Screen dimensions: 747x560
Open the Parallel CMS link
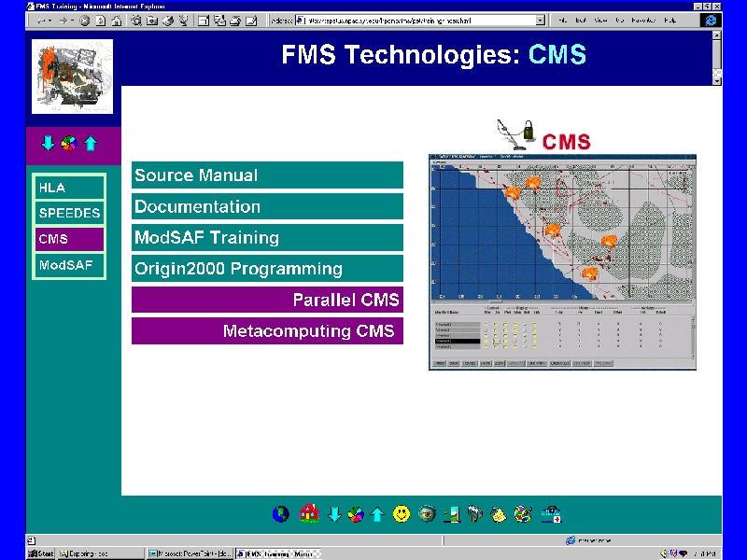(267, 300)
